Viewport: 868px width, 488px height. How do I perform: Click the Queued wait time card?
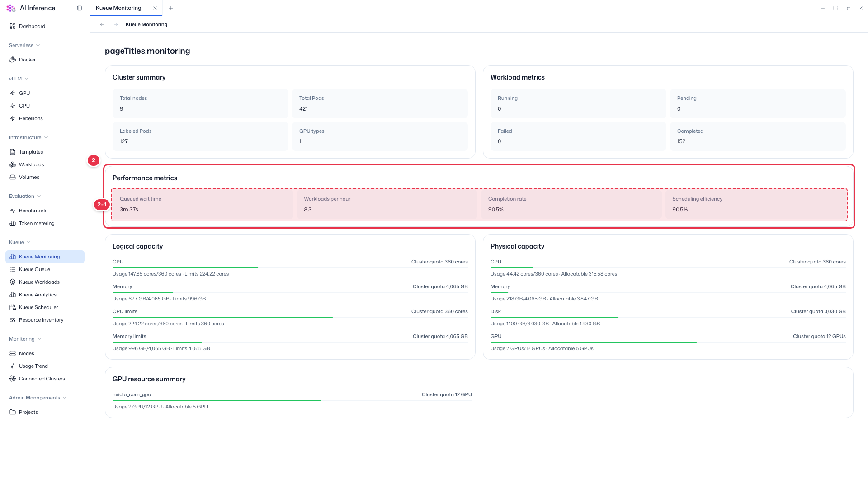203,205
